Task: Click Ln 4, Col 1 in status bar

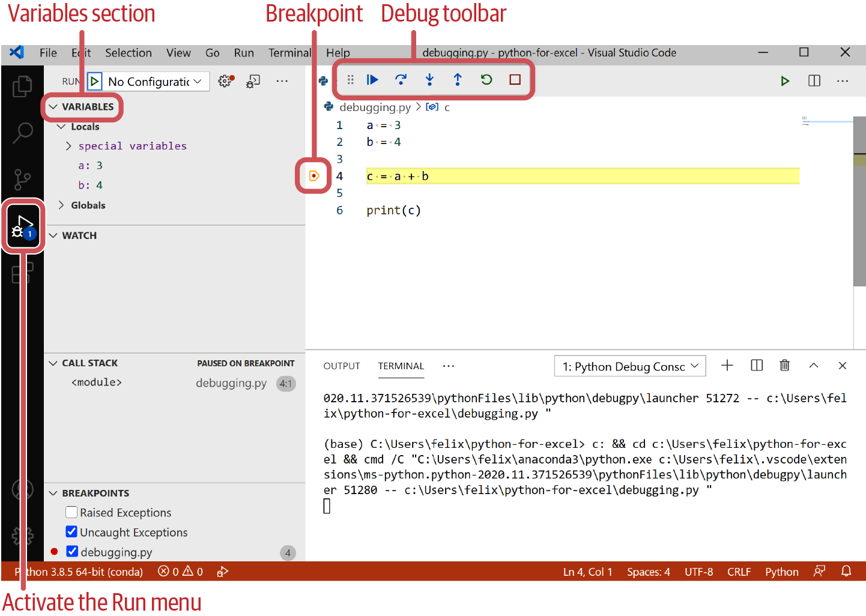Action: point(588,572)
